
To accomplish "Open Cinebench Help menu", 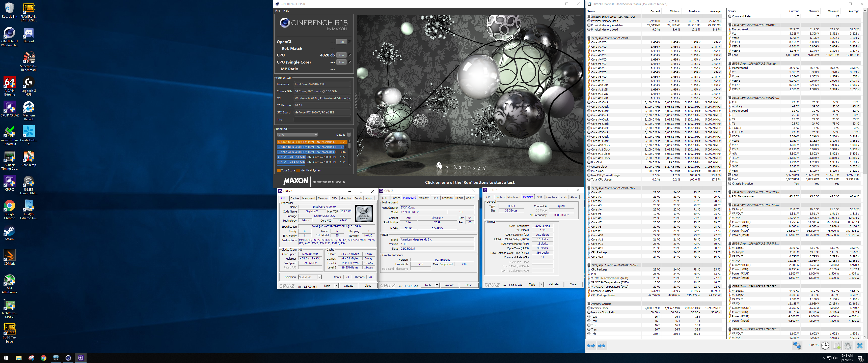I will (286, 11).
